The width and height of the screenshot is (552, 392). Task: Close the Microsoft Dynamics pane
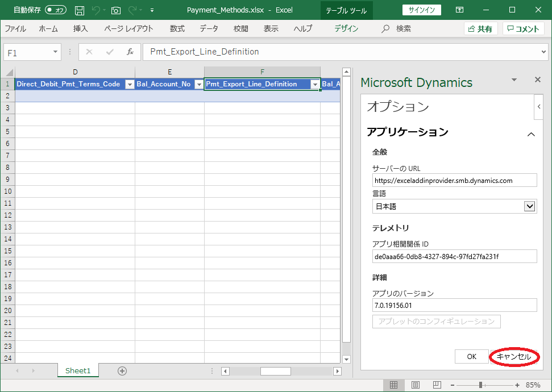tap(538, 80)
